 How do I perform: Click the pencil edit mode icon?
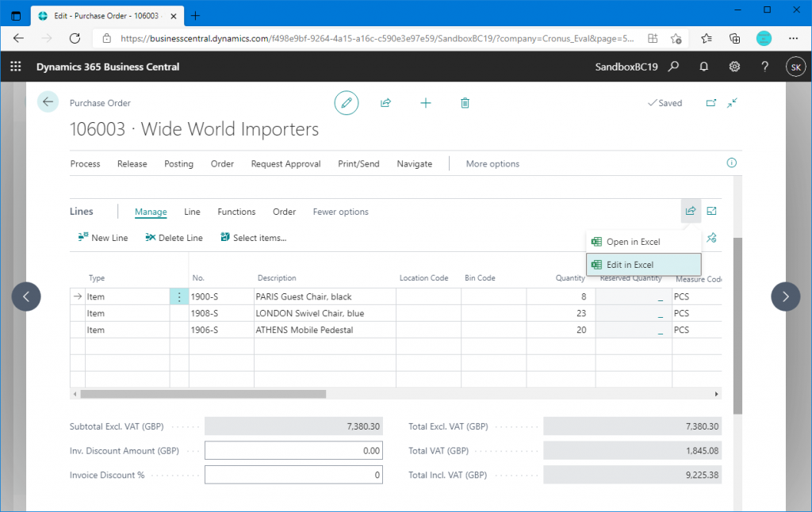pyautogui.click(x=347, y=102)
